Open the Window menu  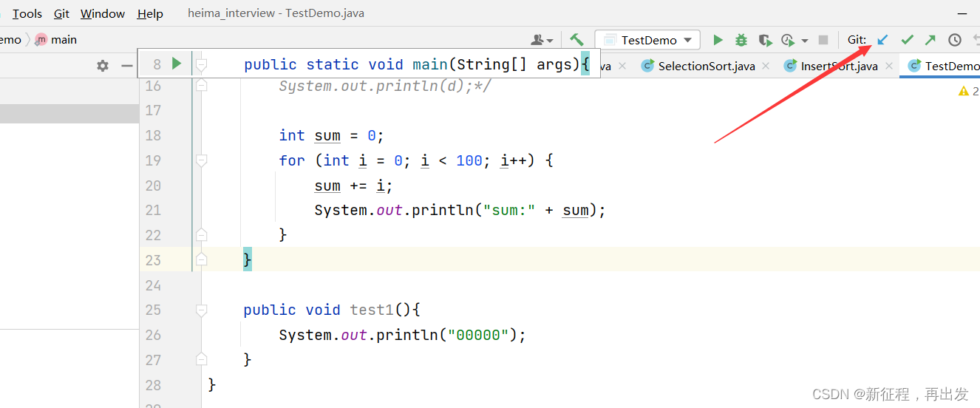[103, 13]
